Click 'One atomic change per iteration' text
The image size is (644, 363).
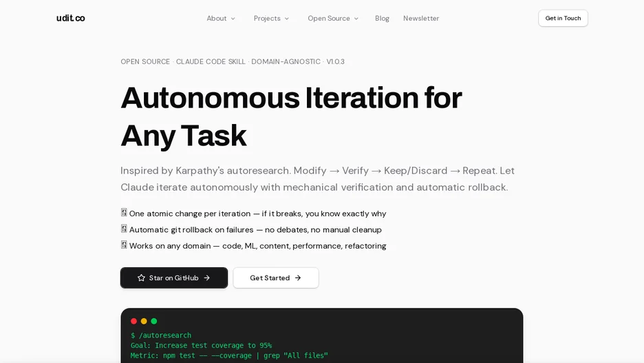tap(257, 214)
